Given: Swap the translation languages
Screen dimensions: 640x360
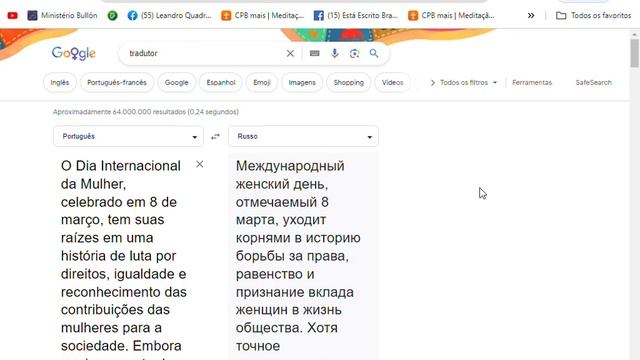Looking at the screenshot, I should (x=215, y=137).
